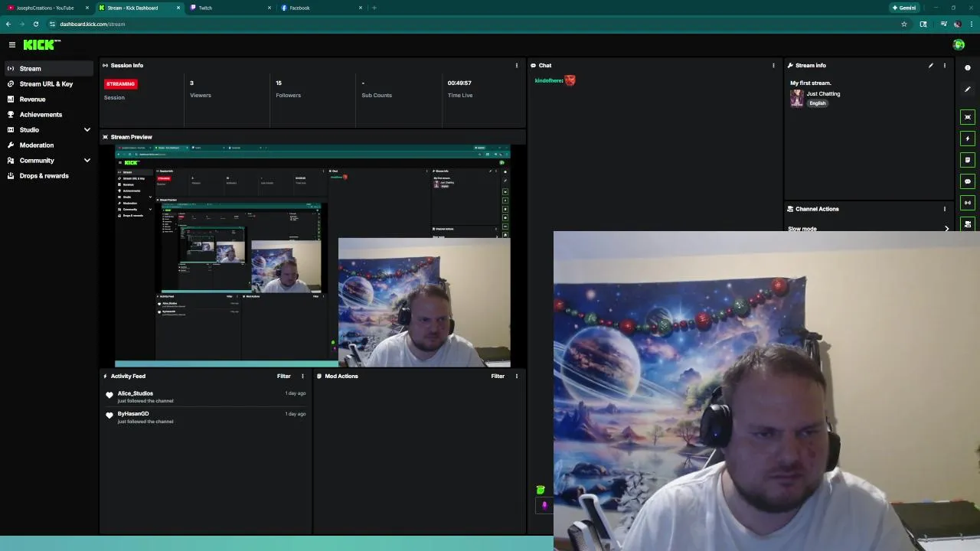Open Activity Feed Filter dropdown

click(284, 377)
